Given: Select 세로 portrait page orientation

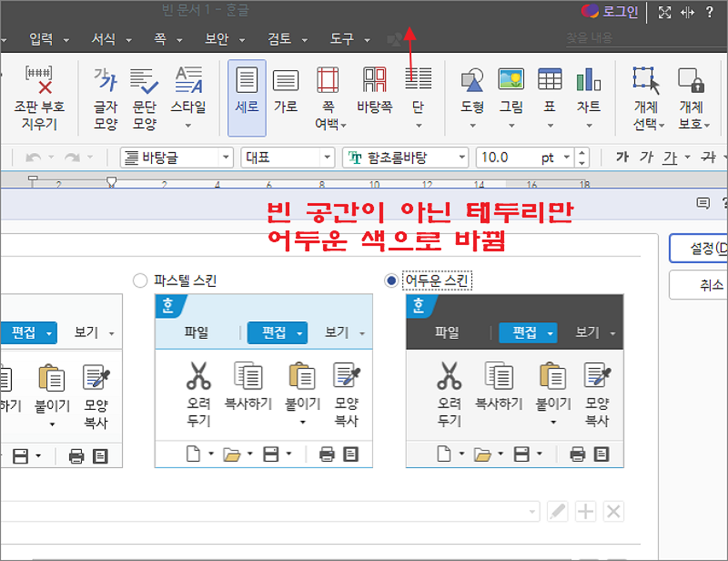Looking at the screenshot, I should tap(247, 98).
